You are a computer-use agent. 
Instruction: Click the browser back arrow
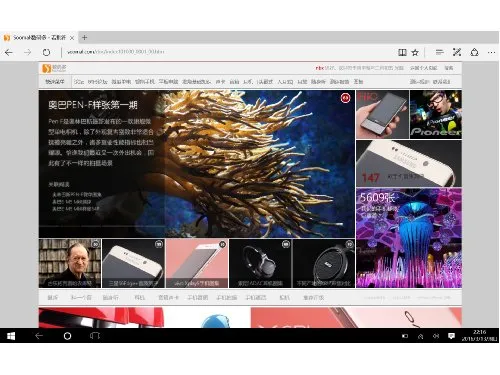pos(9,52)
